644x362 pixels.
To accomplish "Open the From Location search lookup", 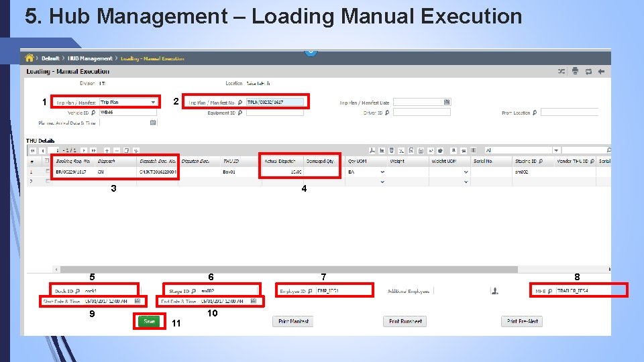I will tap(535, 113).
